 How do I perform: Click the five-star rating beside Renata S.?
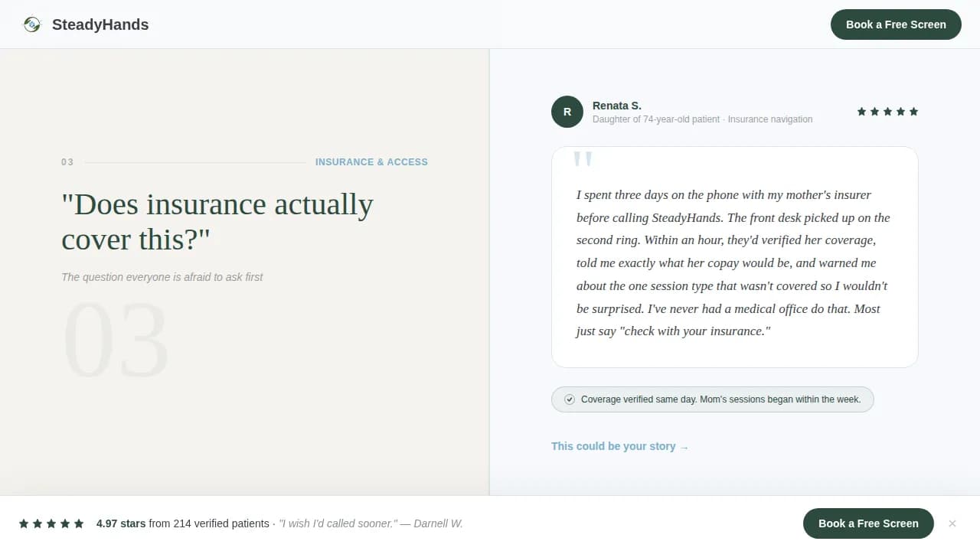(x=887, y=112)
